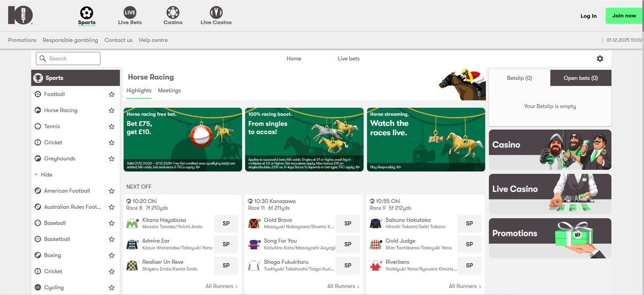644x295 pixels.
Task: Select the Horse Racing sidebar icon
Action: 38,110
